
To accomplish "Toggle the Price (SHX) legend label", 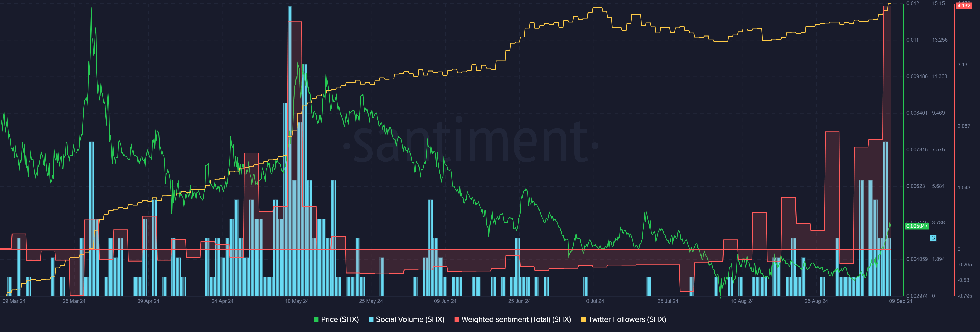I will (340, 319).
